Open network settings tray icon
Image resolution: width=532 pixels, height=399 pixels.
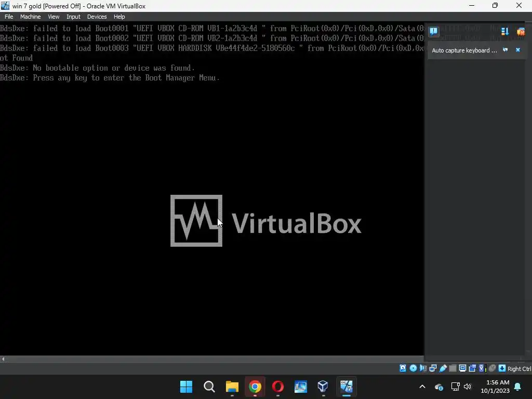(455, 387)
